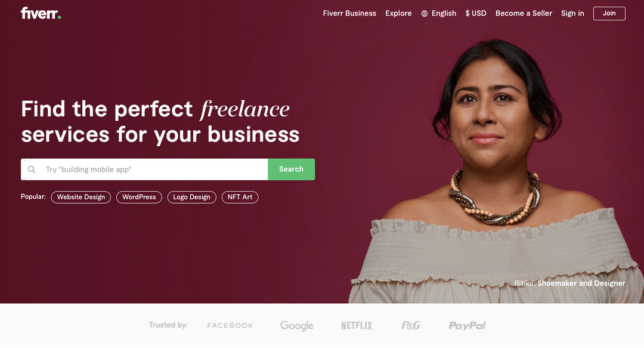Open the $ USD currency selector
644x351 pixels.
point(476,13)
